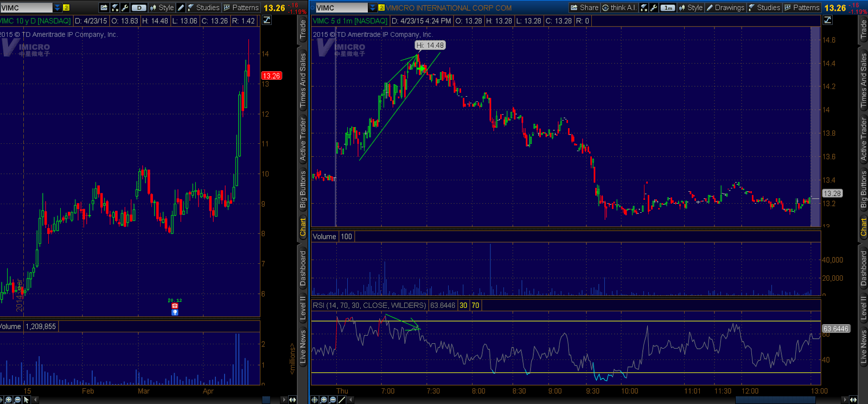The width and height of the screenshot is (868, 404).
Task: Click the right scroll arrow below right chart
Action: point(845,400)
